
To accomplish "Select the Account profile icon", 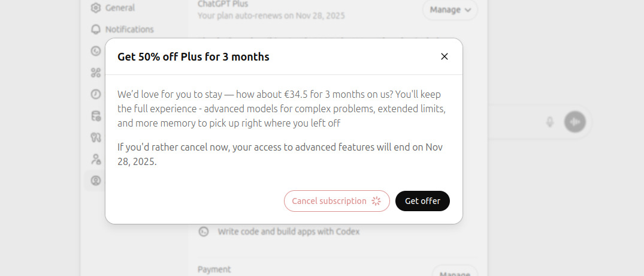I will [x=96, y=181].
